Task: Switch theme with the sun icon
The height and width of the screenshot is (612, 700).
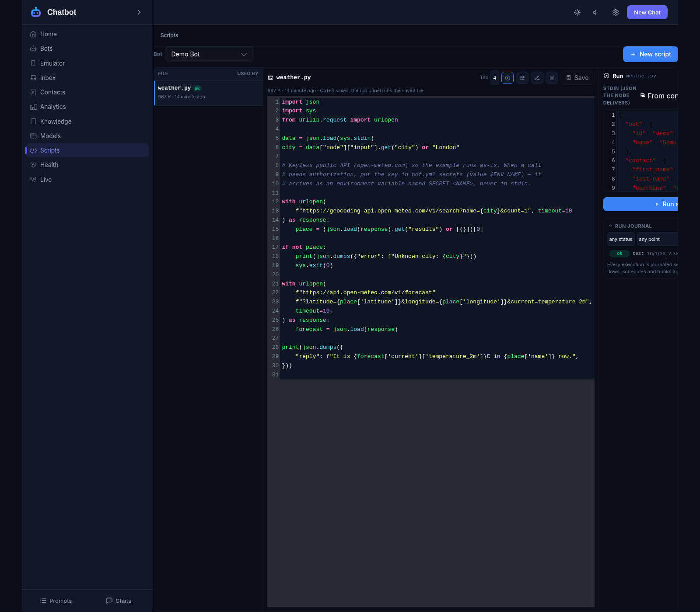Action: (577, 12)
